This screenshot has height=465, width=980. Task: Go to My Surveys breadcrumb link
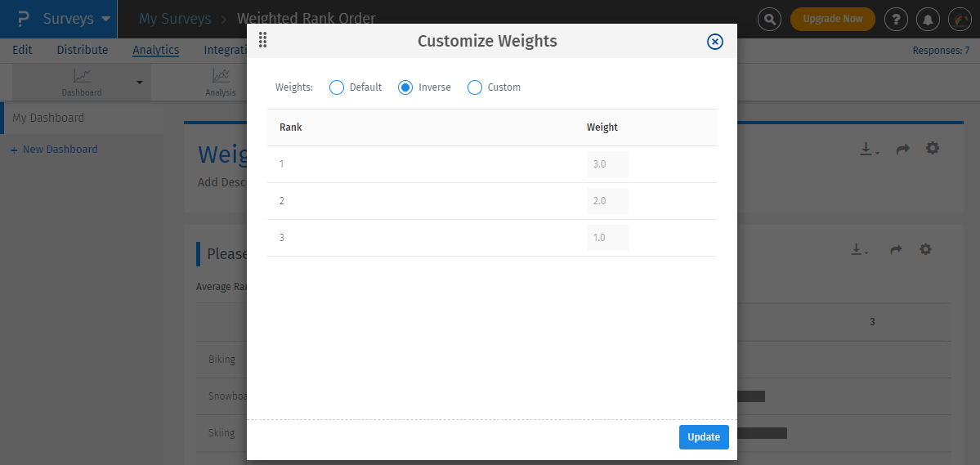[x=175, y=19]
